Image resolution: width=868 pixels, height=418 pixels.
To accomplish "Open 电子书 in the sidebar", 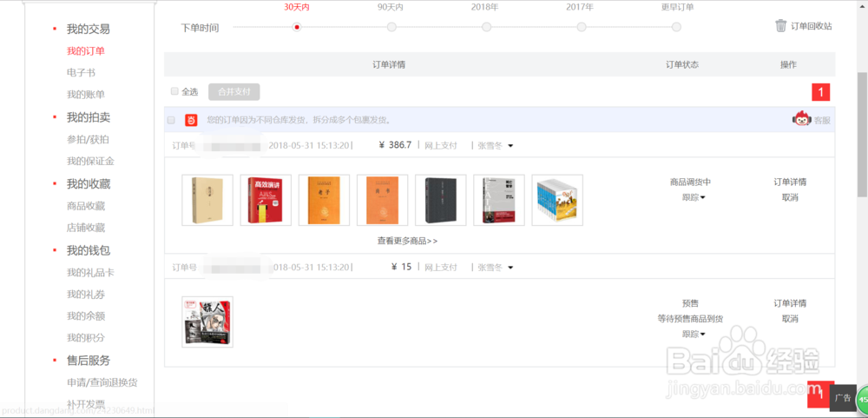I will [x=81, y=73].
